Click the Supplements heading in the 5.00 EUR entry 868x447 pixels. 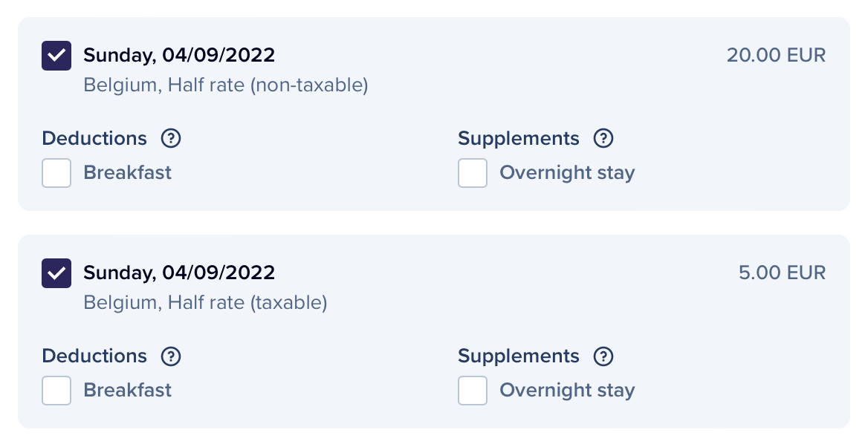[x=518, y=356]
